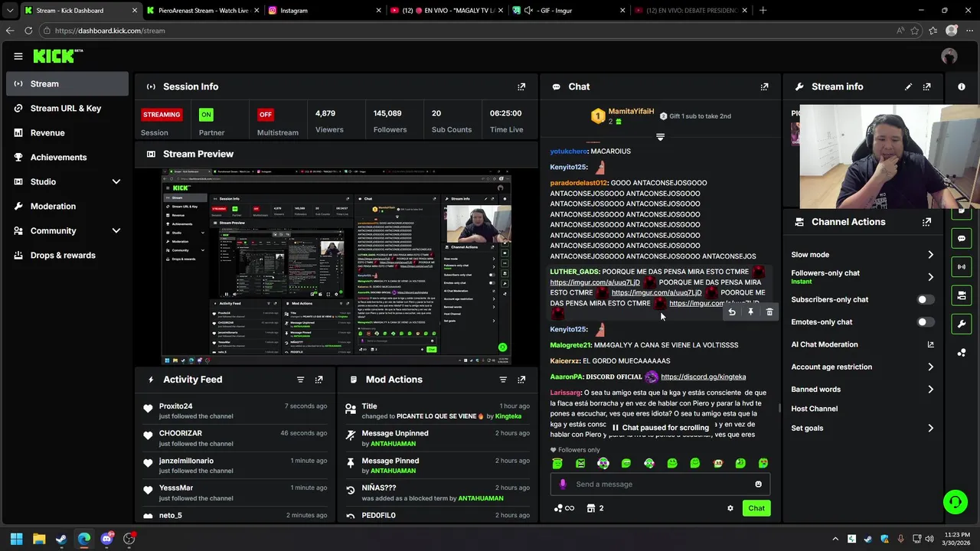This screenshot has width=980, height=551.
Task: Pop out the Channel Actions panel
Action: pyautogui.click(x=927, y=222)
